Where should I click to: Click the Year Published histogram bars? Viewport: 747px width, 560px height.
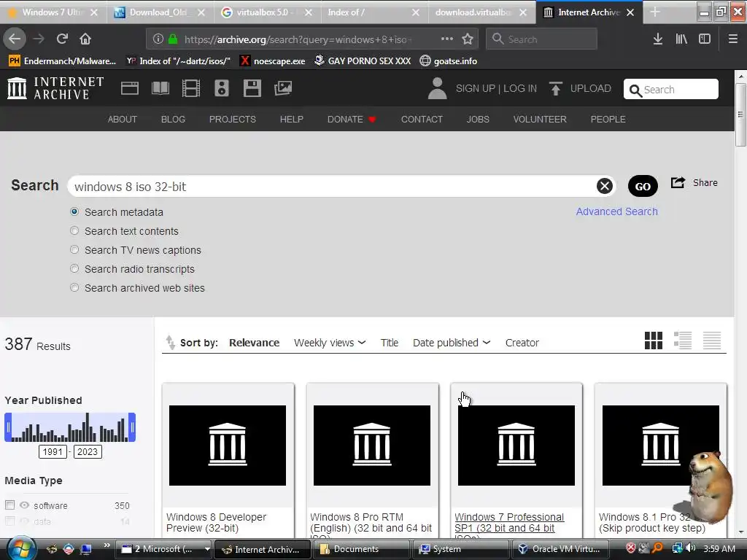pyautogui.click(x=70, y=427)
